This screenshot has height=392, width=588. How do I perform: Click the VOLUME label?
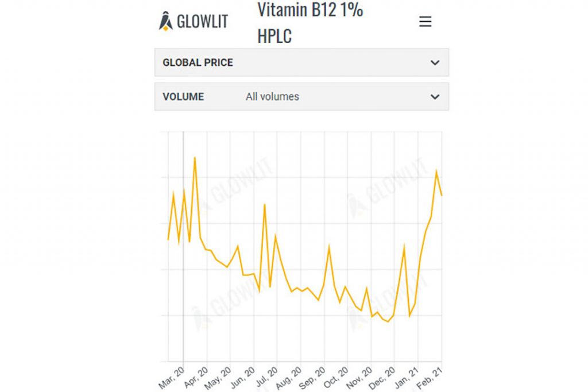click(183, 96)
